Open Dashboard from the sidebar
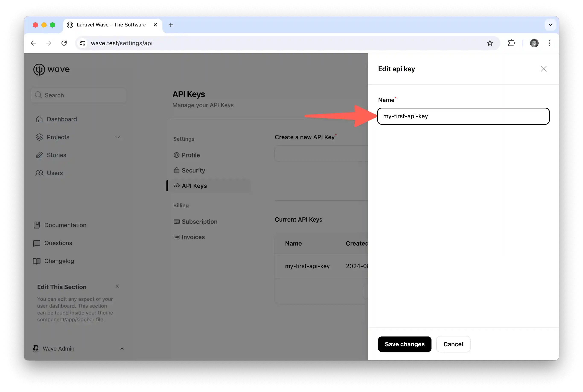The image size is (583, 392). [x=61, y=119]
